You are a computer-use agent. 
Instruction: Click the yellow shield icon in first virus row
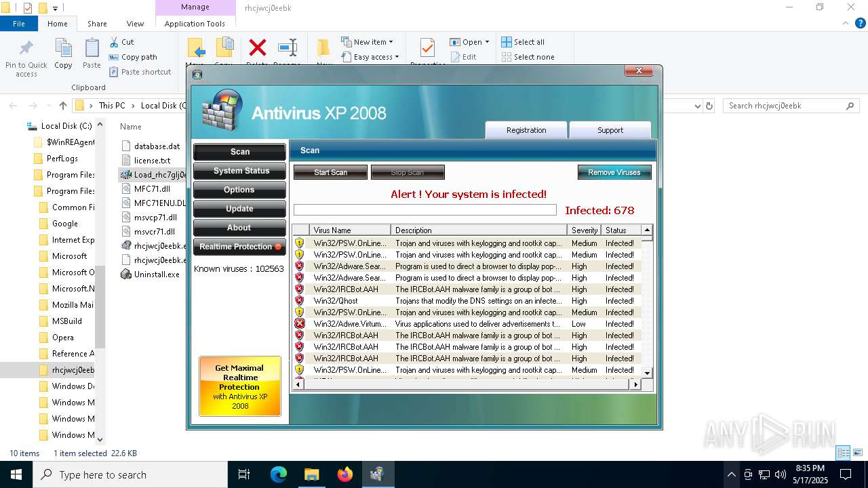pyautogui.click(x=300, y=243)
